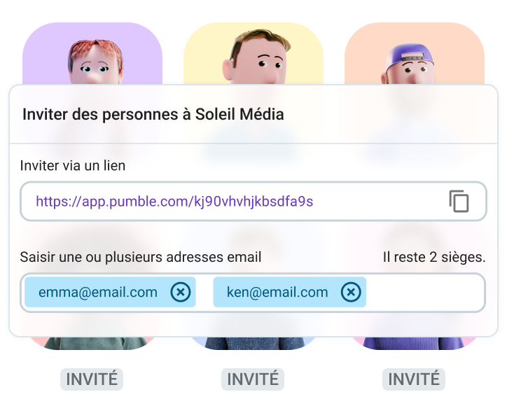Select the emma@email.com address chip

[x=98, y=292]
